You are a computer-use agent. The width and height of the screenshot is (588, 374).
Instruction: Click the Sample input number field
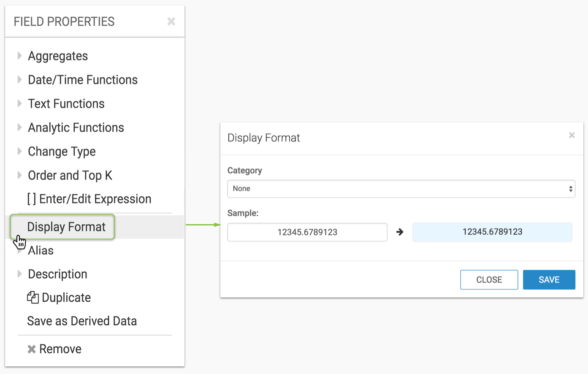click(307, 232)
